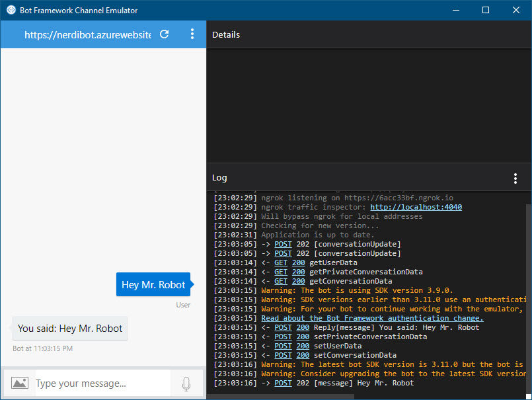Click POST link in second 23:03:05 conversationUpdate entry

click(x=283, y=253)
